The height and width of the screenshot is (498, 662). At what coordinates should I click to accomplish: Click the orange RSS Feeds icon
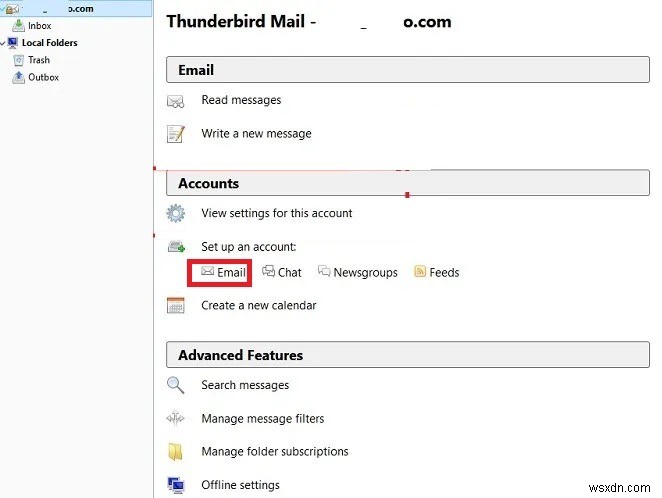pos(420,271)
